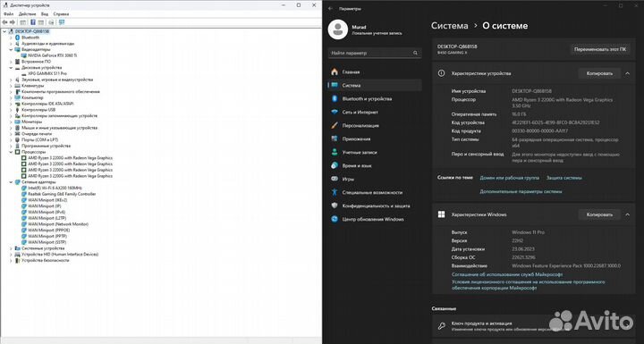Collapse the Процессоры node

coord(11,152)
